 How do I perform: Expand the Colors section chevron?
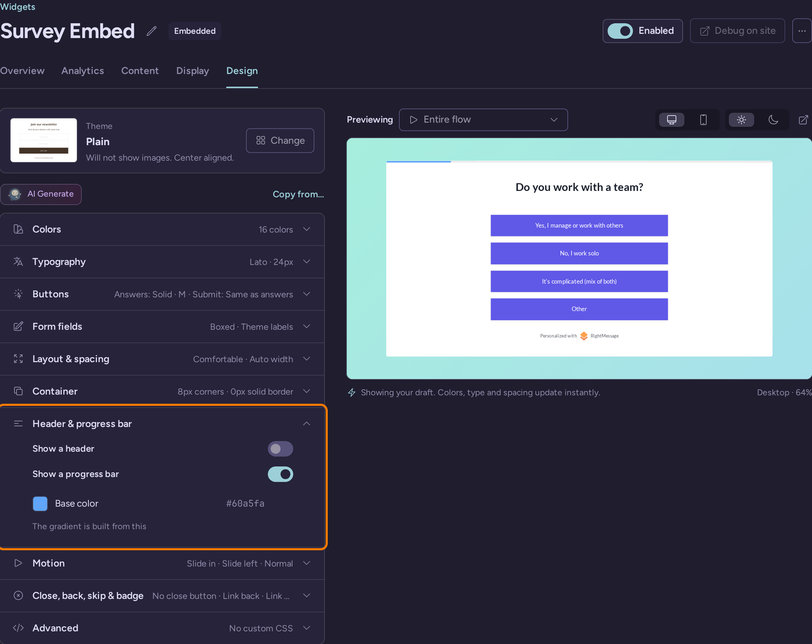(x=307, y=229)
